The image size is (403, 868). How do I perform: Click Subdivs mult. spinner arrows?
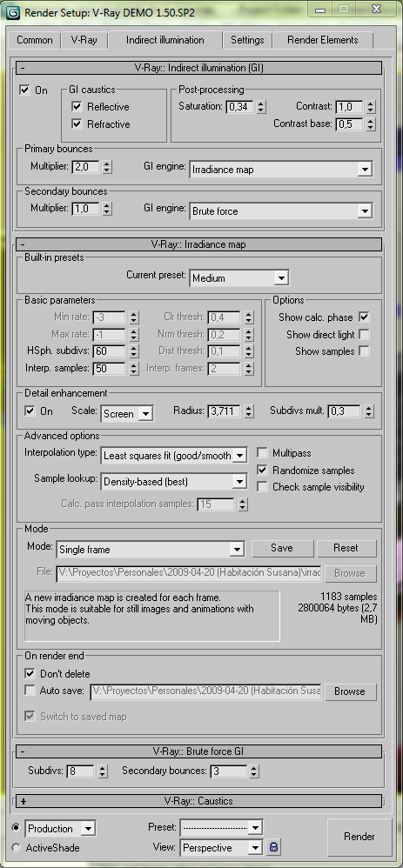pyautogui.click(x=369, y=411)
